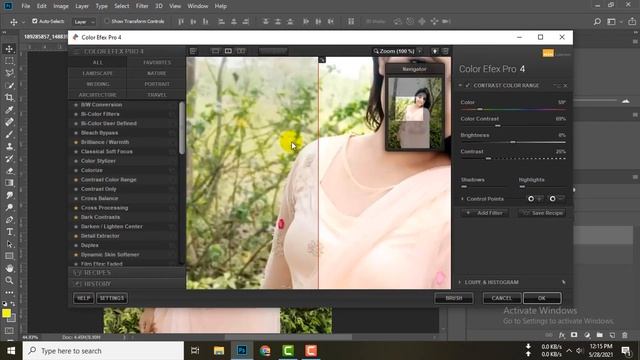Select the Brush tool in left toolbar
The width and height of the screenshot is (640, 360).
pos(9,134)
